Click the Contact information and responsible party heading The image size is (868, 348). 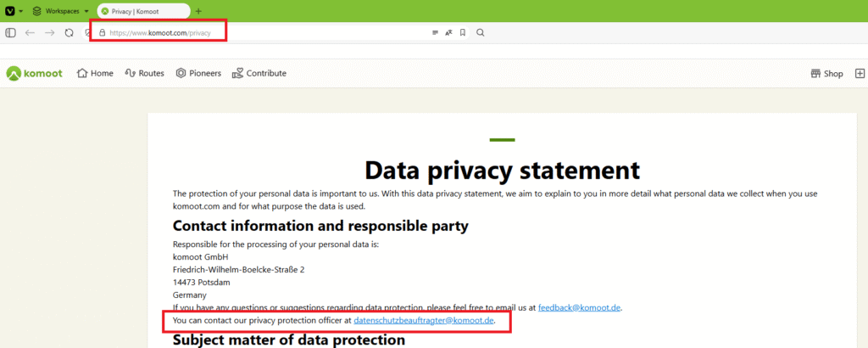pos(320,226)
